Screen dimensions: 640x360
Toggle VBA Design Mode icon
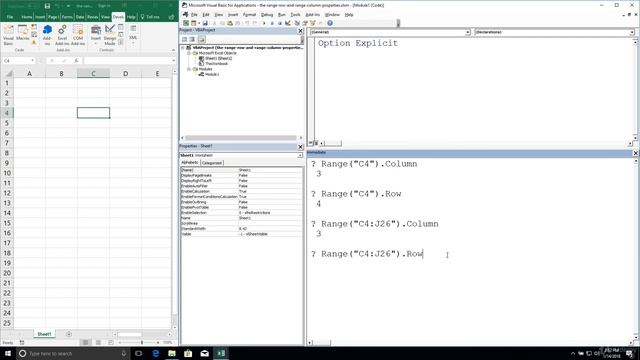[x=288, y=23]
